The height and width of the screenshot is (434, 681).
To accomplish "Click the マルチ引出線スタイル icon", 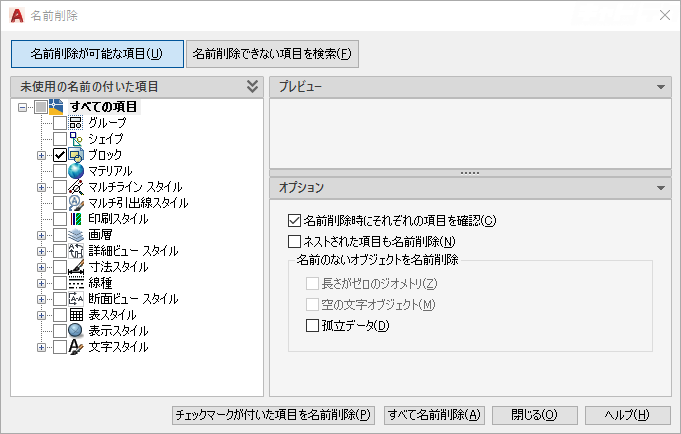I will [x=76, y=203].
